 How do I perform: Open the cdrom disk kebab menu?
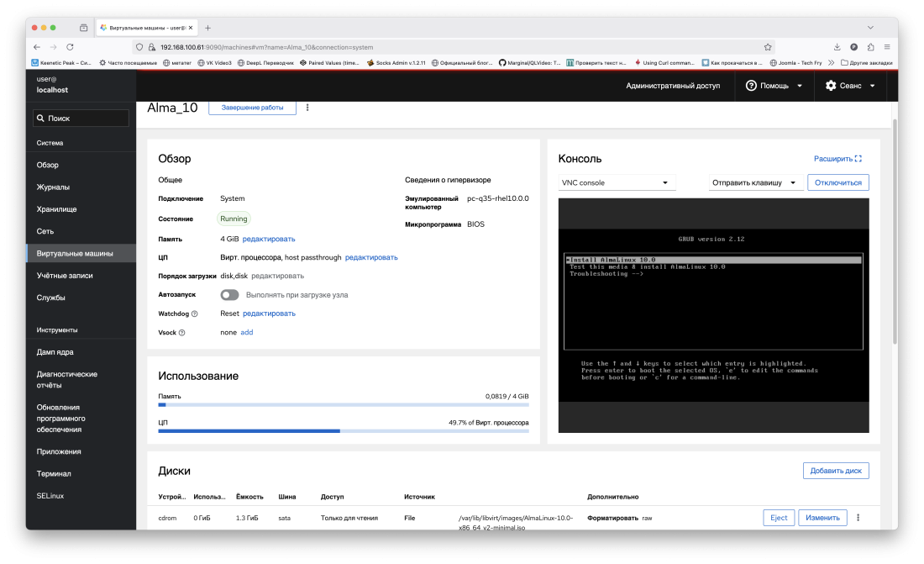[858, 518]
